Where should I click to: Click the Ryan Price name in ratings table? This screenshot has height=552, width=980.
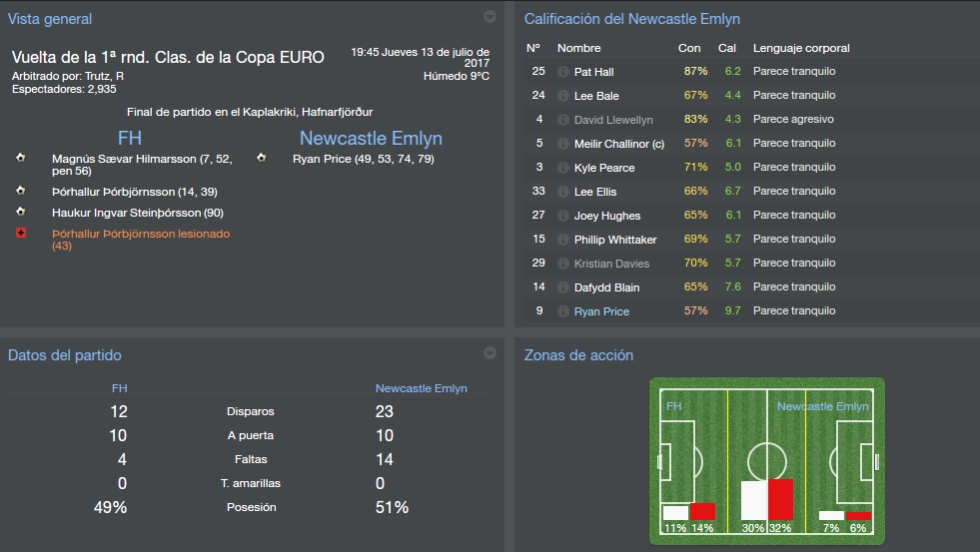tap(601, 311)
